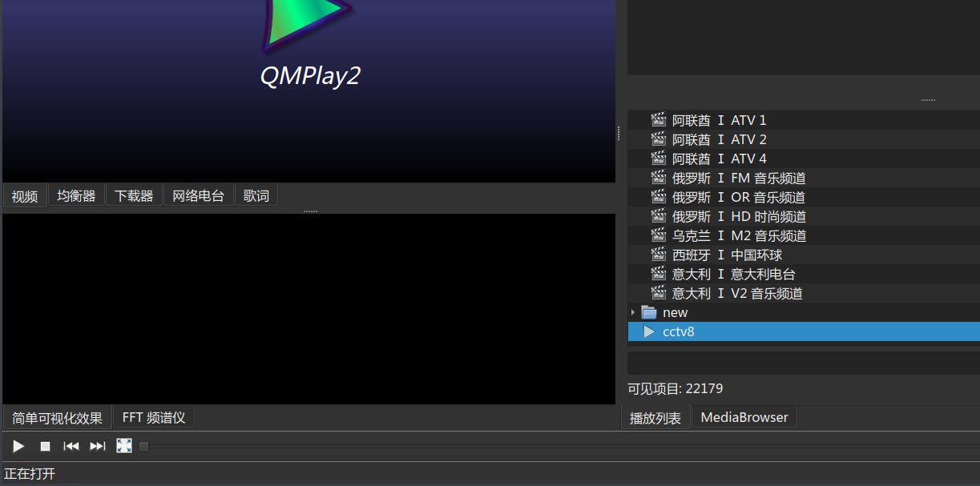
Task: Click the clapper icon for 俄罗斯 HD 时尚频道
Action: coord(659,216)
